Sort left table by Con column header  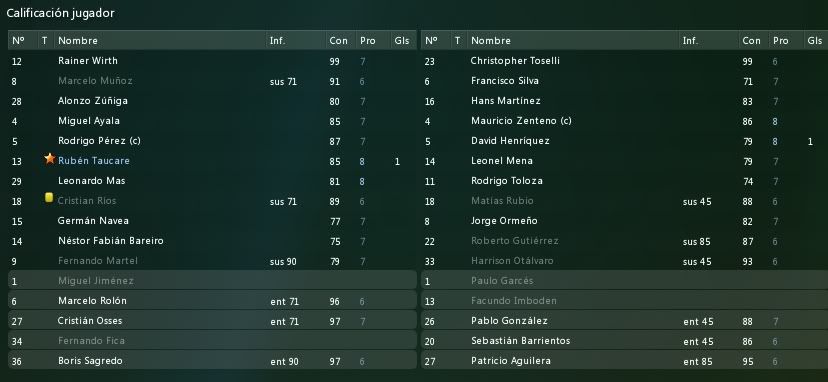[338, 41]
